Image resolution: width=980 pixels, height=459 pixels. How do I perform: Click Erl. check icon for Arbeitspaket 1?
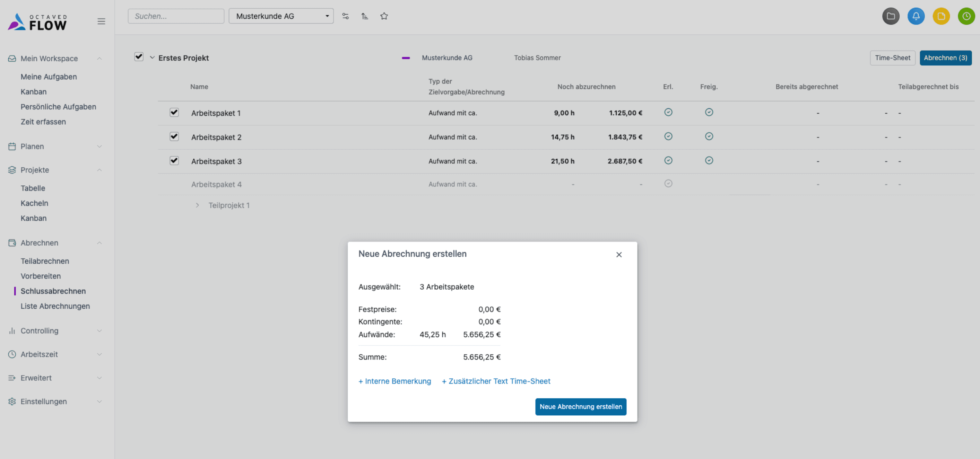pyautogui.click(x=668, y=112)
